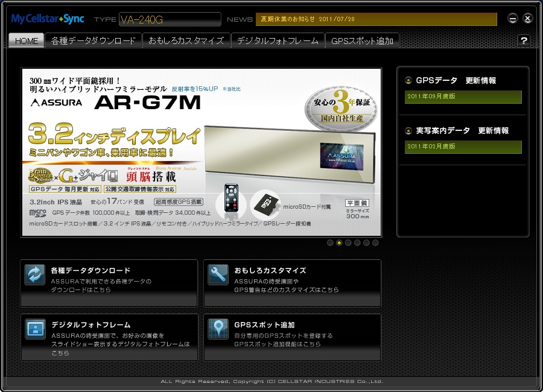The image size is (543, 392).
Task: Select the first banner slide dot
Action: (x=330, y=243)
